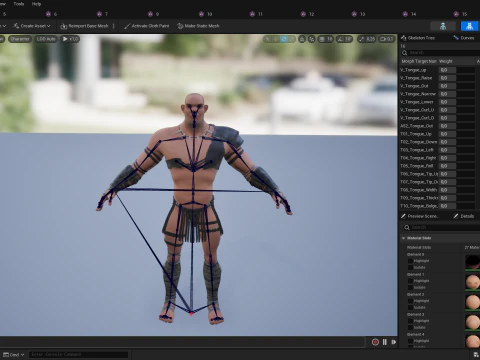Open the playback speed x1.0 menu
The height and width of the screenshot is (360, 480).
[x=70, y=39]
